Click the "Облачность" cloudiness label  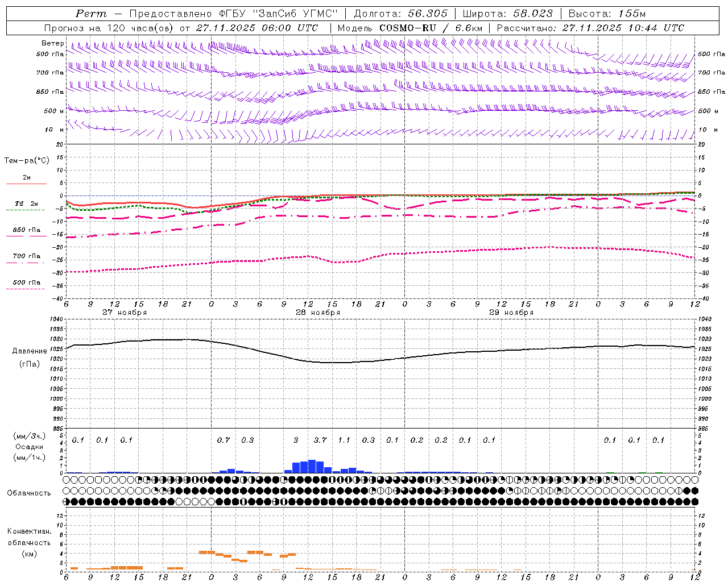29,493
